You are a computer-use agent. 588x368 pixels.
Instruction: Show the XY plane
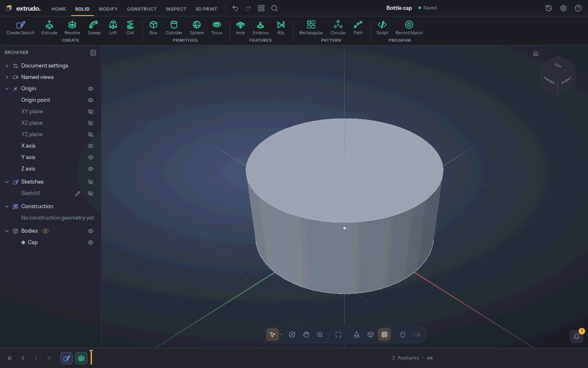(x=91, y=112)
